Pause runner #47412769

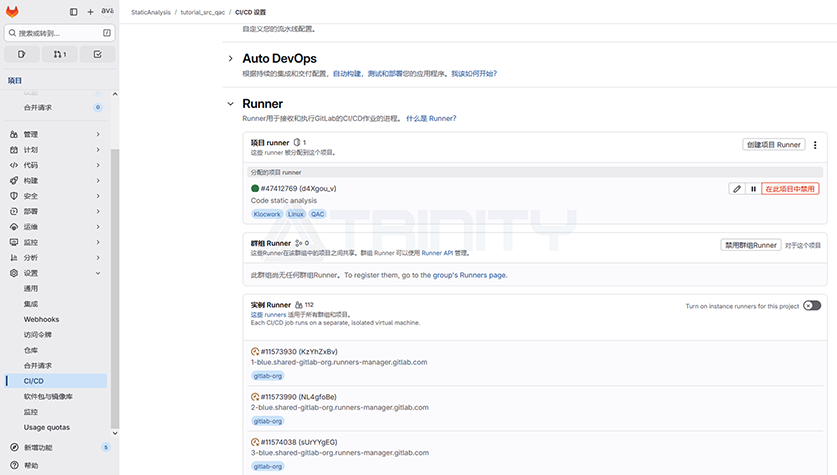(x=753, y=188)
